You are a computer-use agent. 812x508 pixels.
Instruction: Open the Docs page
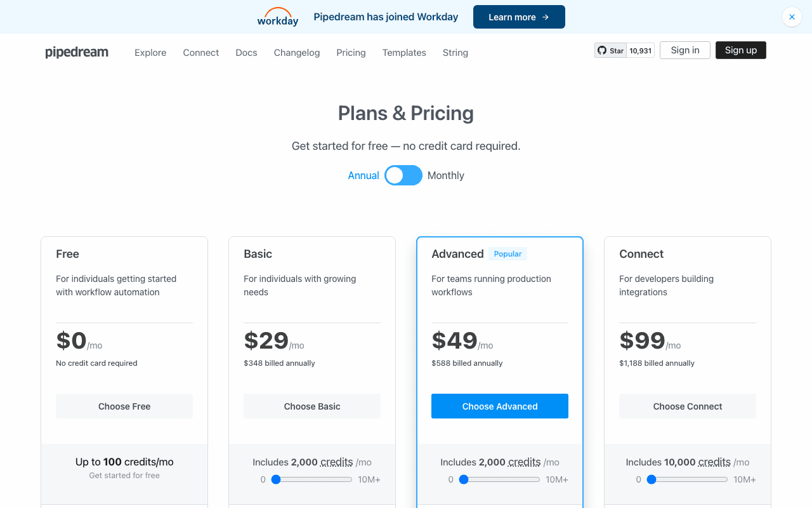click(246, 53)
